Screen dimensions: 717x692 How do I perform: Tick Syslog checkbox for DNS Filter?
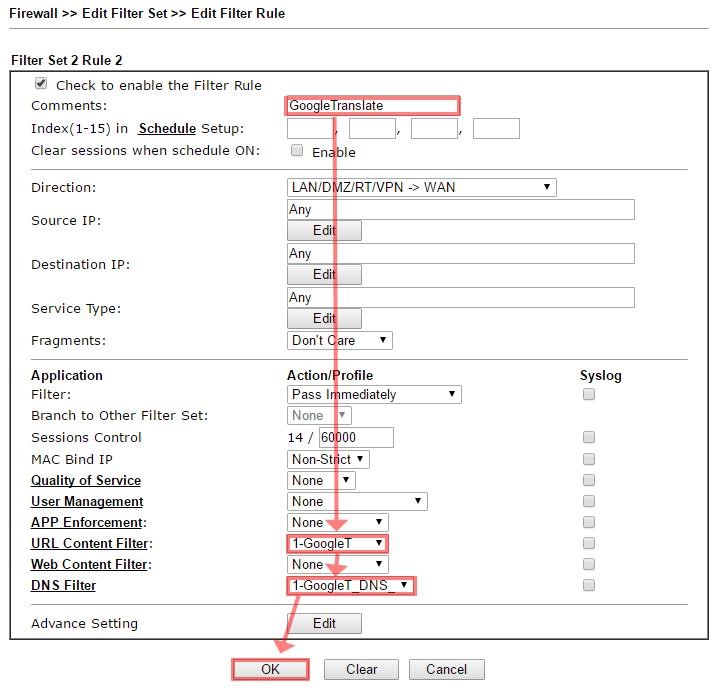[x=589, y=585]
